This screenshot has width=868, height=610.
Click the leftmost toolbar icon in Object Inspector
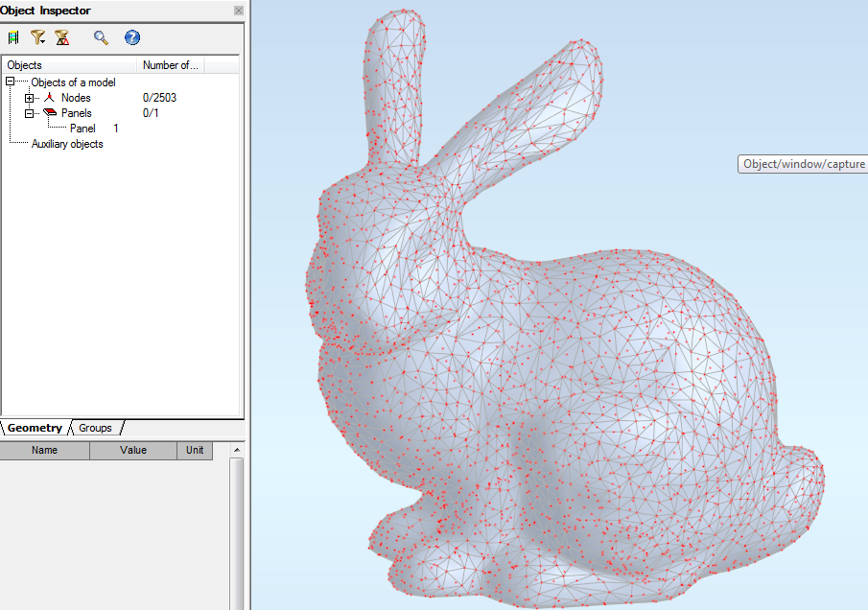click(12, 37)
